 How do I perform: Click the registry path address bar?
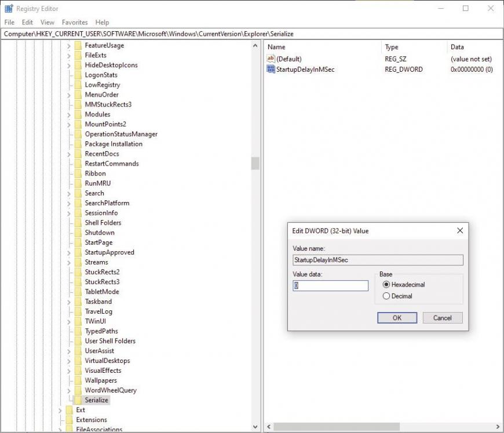tap(252, 34)
